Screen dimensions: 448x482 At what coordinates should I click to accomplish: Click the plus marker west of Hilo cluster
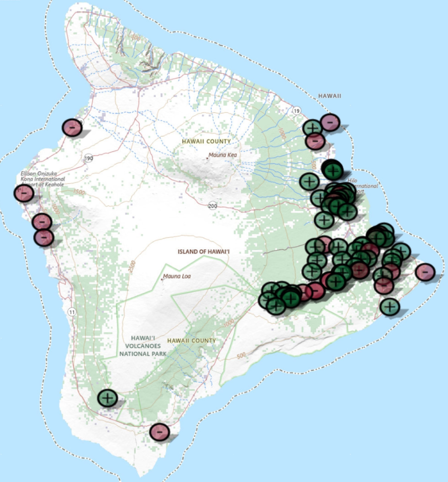[x=309, y=182]
